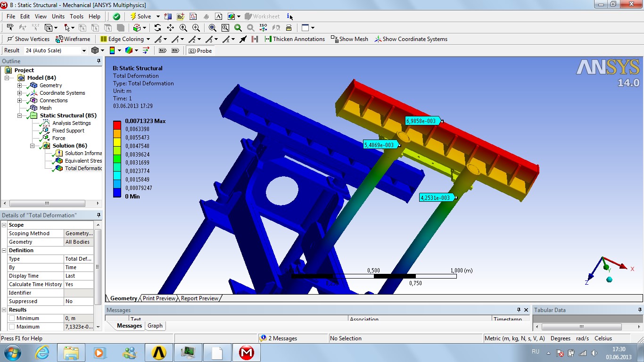This screenshot has height=362, width=644.
Task: Collapse the Solution (B6) branch
Action: point(33,146)
